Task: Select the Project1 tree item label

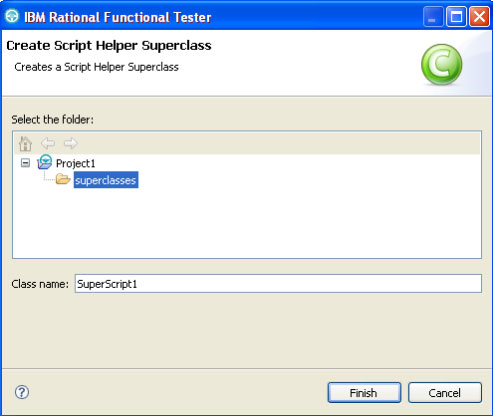Action: [x=76, y=163]
